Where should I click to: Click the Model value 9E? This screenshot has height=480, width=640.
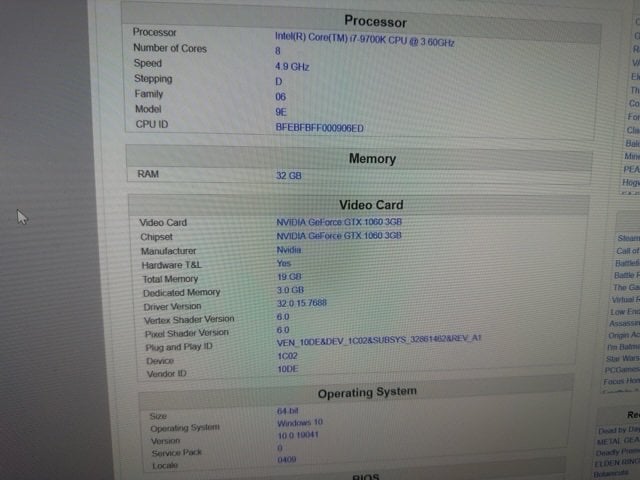281,112
